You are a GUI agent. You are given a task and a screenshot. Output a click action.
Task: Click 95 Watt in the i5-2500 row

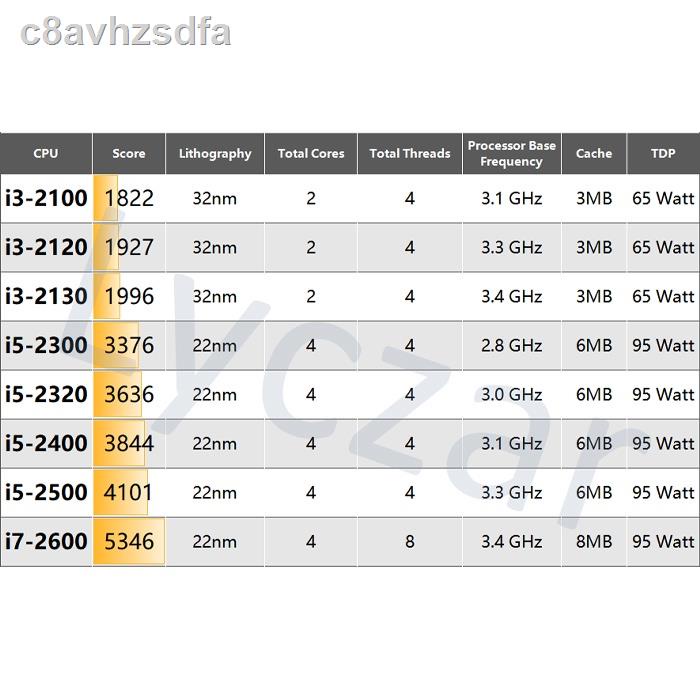pos(663,492)
